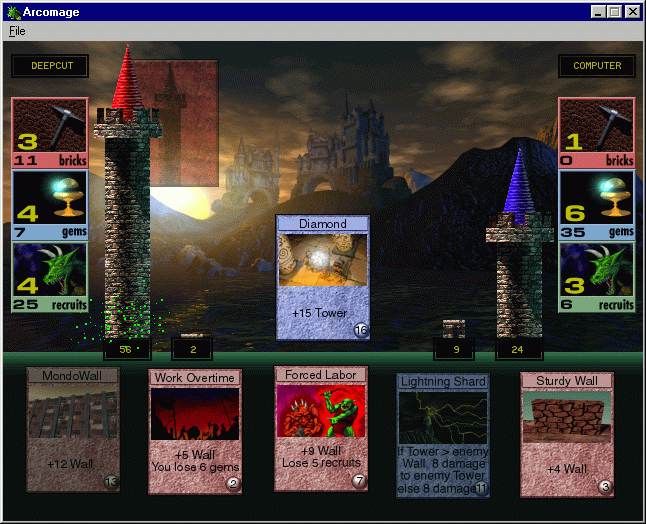Select the Forced Labor card
Viewport: 646px width, 524px height.
point(321,428)
